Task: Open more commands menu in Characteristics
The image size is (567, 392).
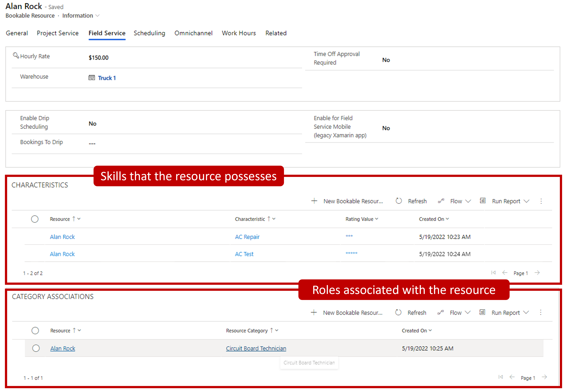Action: [x=541, y=201]
